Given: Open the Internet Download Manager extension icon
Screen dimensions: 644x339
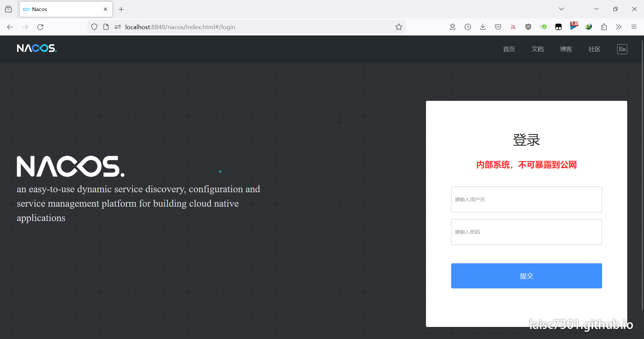Looking at the screenshot, I should click(x=589, y=27).
